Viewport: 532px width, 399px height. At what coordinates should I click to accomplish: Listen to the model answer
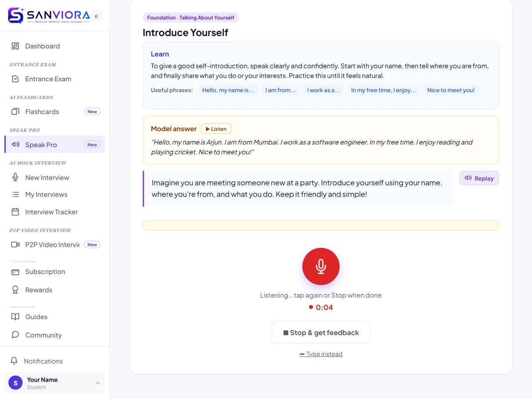(216, 129)
